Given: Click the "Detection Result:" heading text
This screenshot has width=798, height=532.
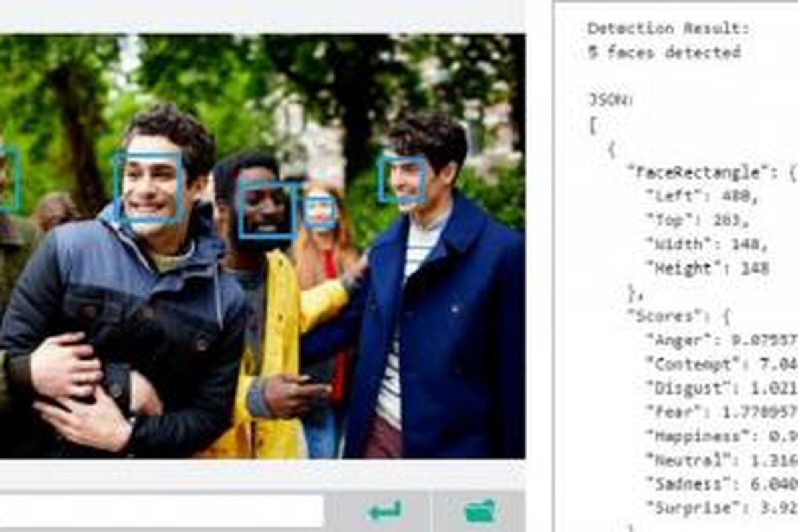Looking at the screenshot, I should point(668,28).
